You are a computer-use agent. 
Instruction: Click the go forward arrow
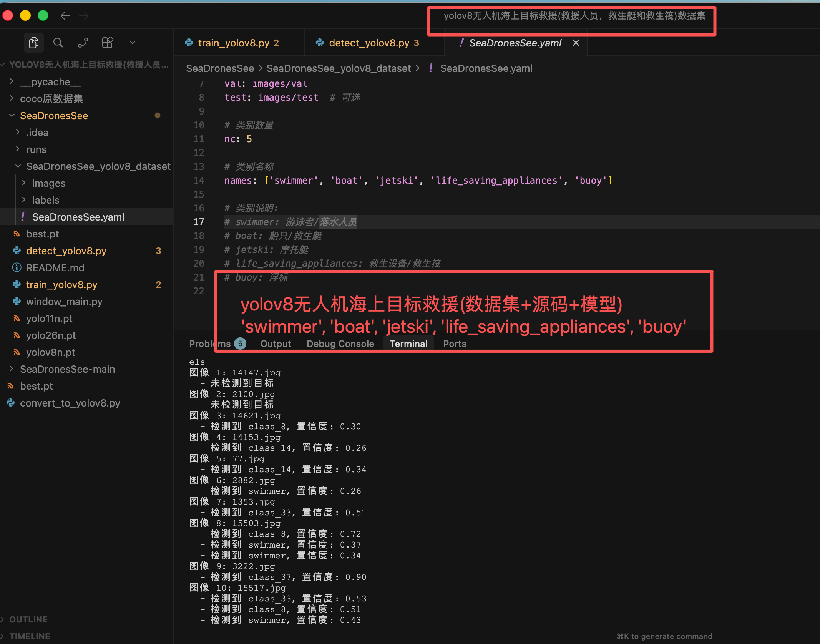(84, 16)
